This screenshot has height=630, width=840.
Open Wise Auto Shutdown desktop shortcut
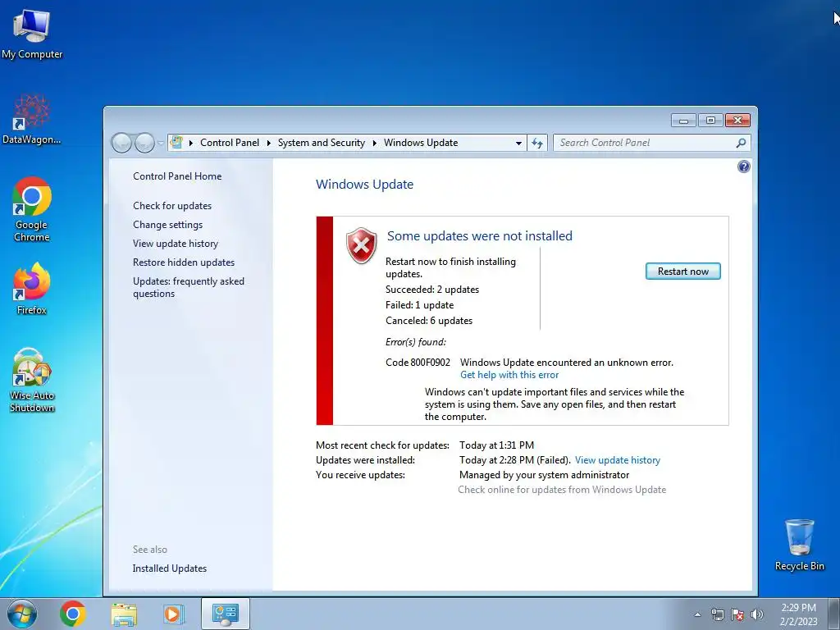click(32, 380)
